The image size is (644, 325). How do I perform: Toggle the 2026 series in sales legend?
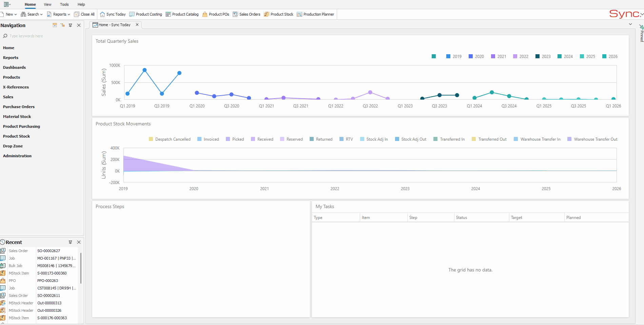pyautogui.click(x=610, y=56)
